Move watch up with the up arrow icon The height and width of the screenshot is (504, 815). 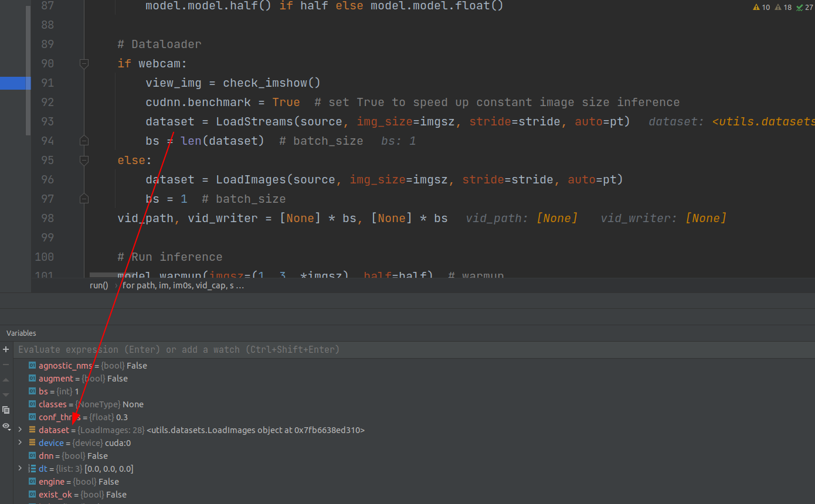coord(6,380)
